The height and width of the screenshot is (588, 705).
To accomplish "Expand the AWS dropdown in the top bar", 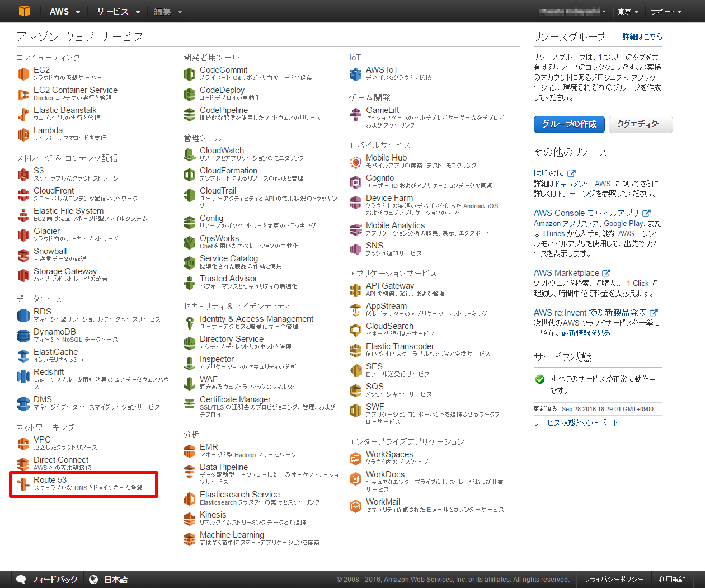I will coord(65,11).
